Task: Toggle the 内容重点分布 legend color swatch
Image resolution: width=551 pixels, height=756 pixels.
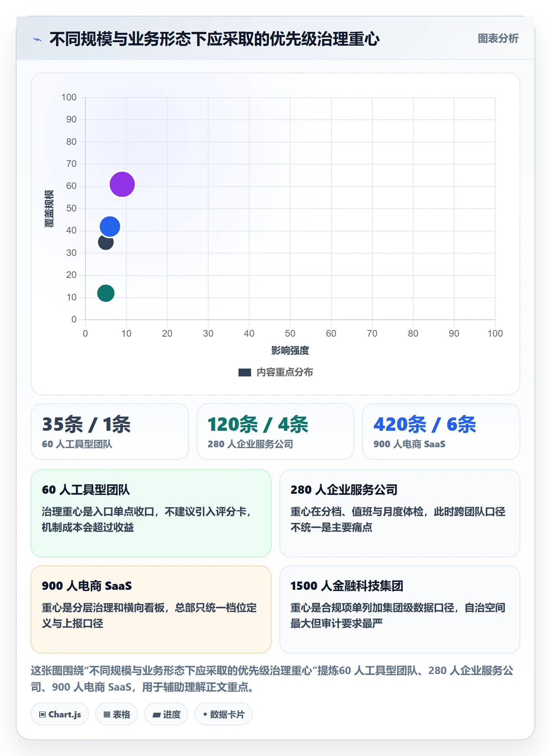Action: 245,372
